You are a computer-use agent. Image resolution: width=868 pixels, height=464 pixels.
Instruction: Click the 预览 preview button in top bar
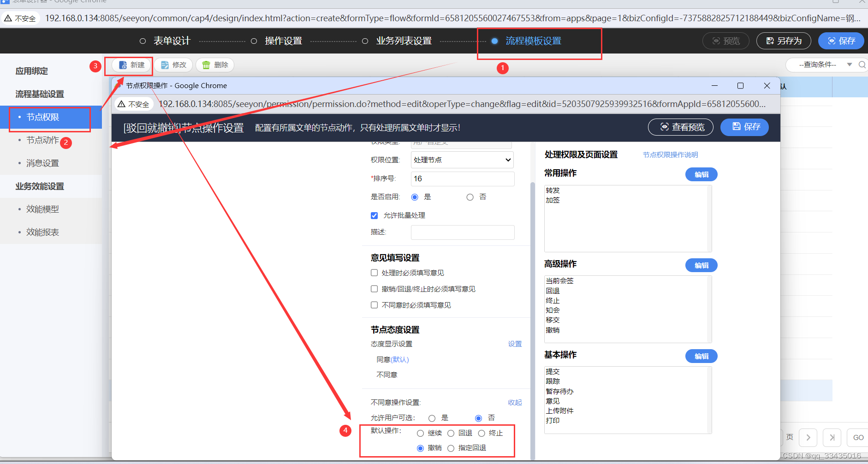click(726, 41)
